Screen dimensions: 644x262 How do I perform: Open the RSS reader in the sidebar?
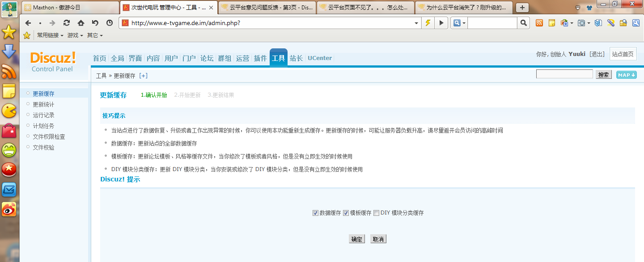pos(9,71)
